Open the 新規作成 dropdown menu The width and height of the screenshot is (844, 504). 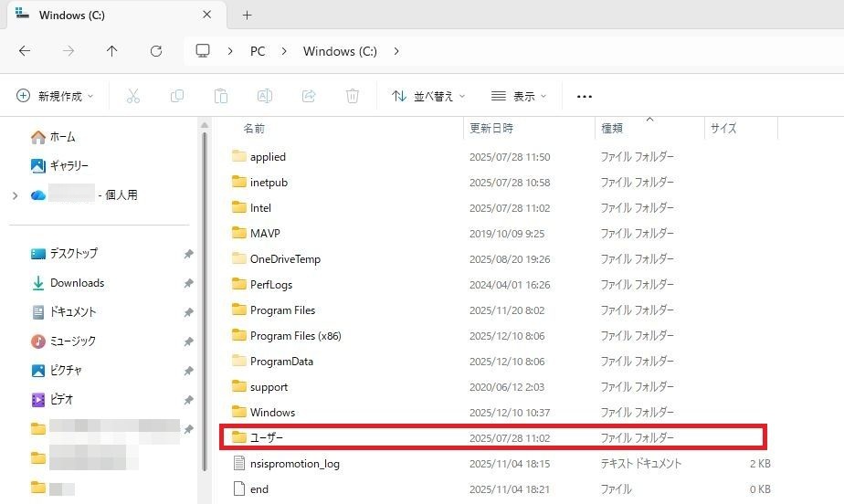click(x=56, y=96)
